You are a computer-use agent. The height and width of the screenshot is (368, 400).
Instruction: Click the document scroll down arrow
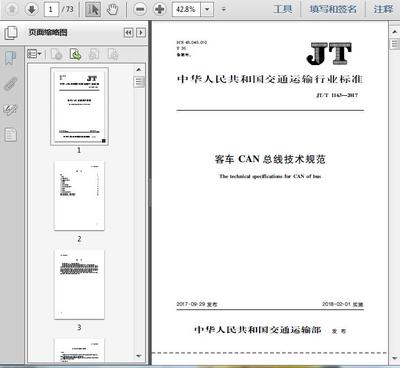pos(394,358)
